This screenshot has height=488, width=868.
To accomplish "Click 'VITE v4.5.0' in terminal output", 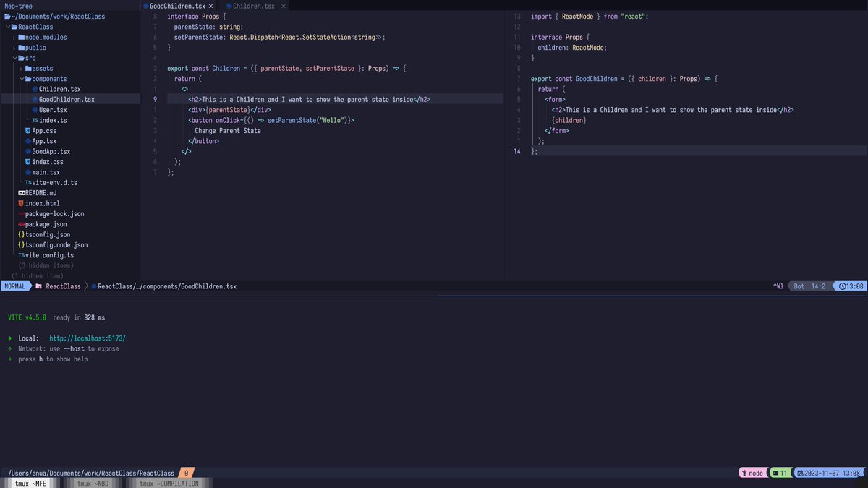I will point(27,317).
